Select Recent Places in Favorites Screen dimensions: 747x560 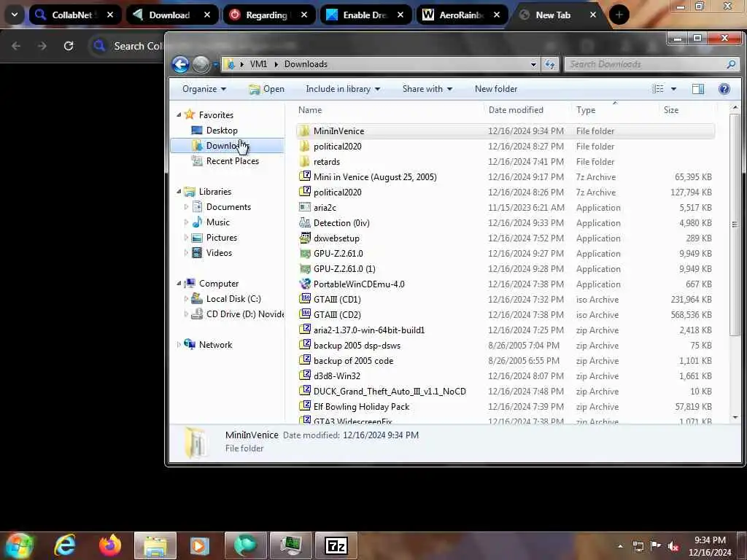(x=233, y=161)
